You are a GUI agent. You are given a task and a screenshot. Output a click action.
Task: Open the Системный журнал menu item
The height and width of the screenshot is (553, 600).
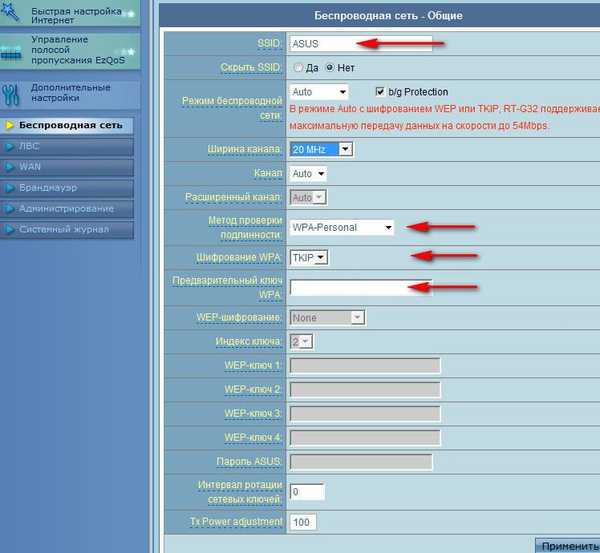pyautogui.click(x=67, y=229)
